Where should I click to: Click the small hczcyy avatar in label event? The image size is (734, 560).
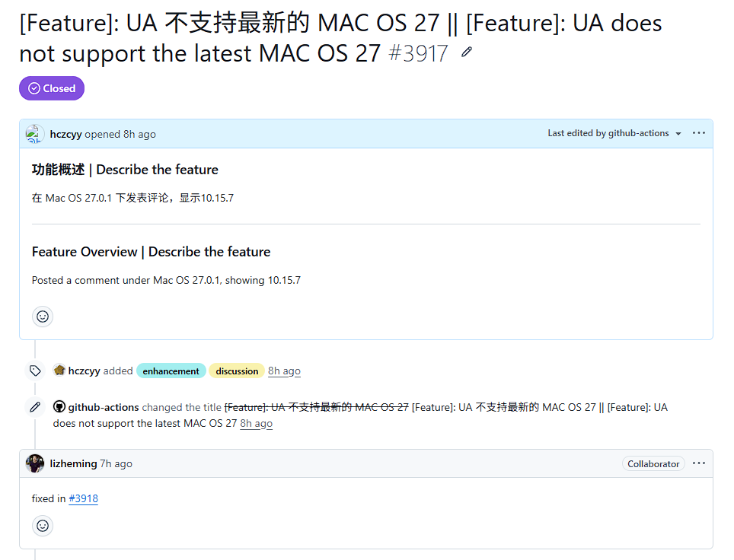coord(59,370)
